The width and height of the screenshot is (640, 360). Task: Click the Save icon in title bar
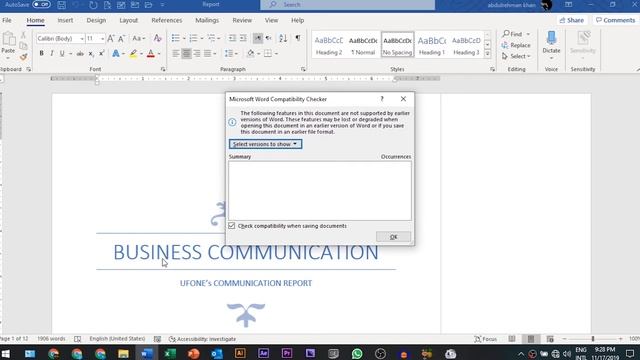[x=61, y=5]
